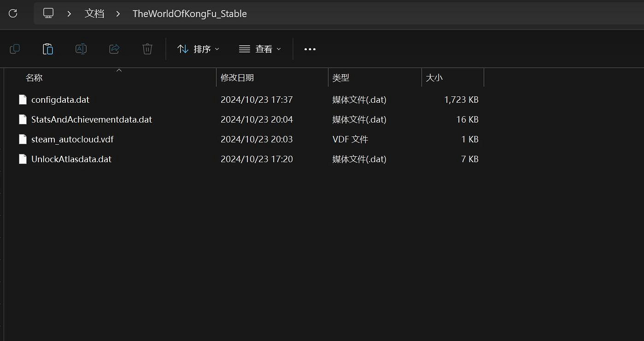Select the configdata.dat file
644x341 pixels.
click(60, 100)
